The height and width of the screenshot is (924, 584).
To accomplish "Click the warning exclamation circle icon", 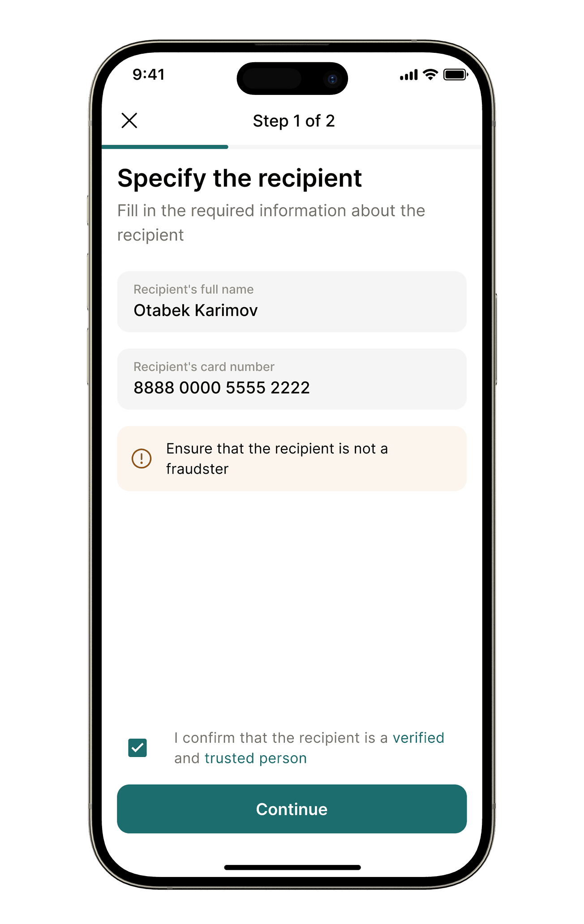I will [142, 458].
